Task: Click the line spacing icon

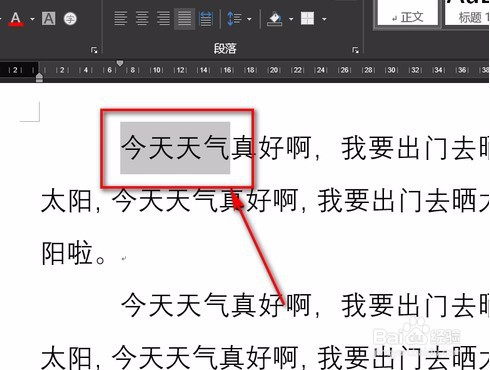Action: click(234, 19)
